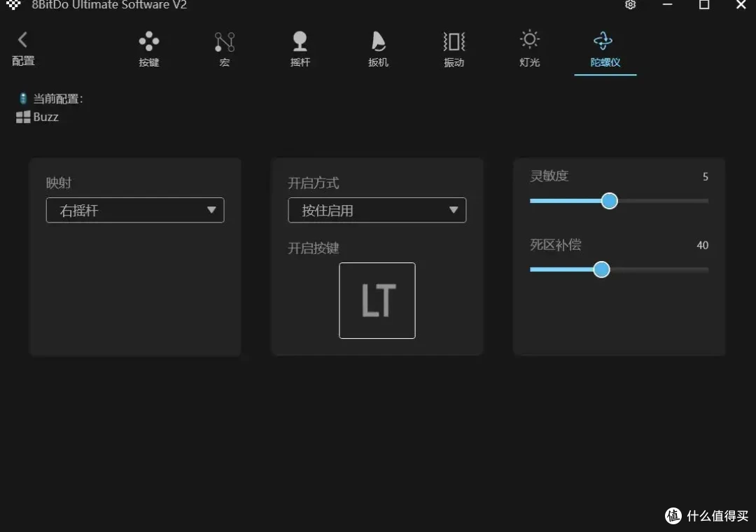The height and width of the screenshot is (532, 756).
Task: Click the controller icon by 当前配置
Action: [x=22, y=99]
